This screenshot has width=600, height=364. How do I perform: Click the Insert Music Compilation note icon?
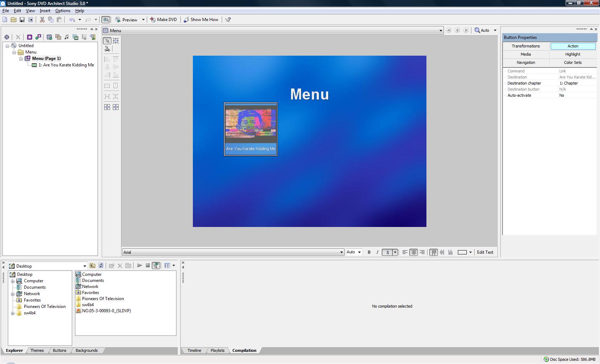point(66,37)
